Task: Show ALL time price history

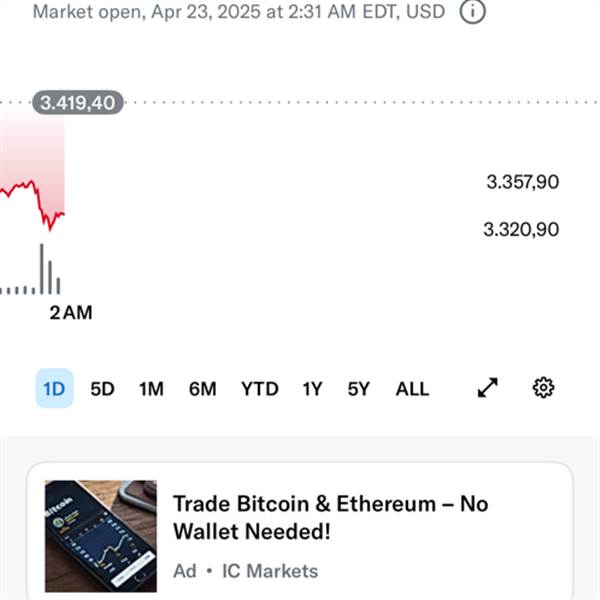Action: point(412,389)
